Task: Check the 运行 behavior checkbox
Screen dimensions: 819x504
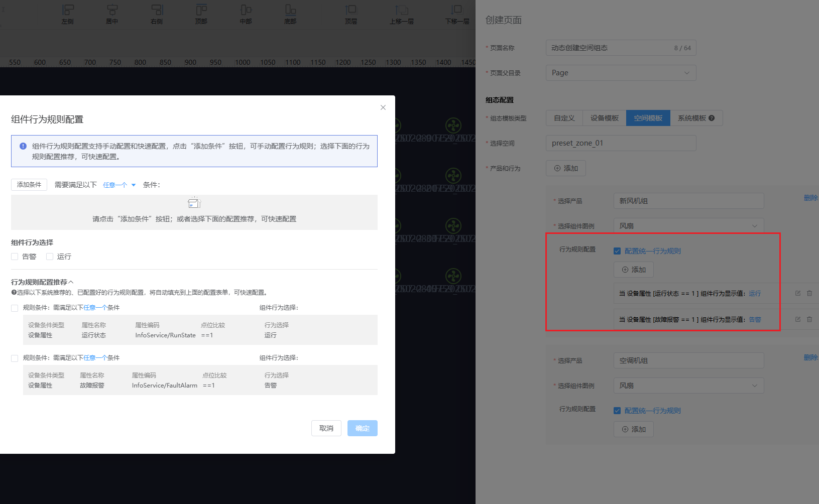Action: point(50,257)
